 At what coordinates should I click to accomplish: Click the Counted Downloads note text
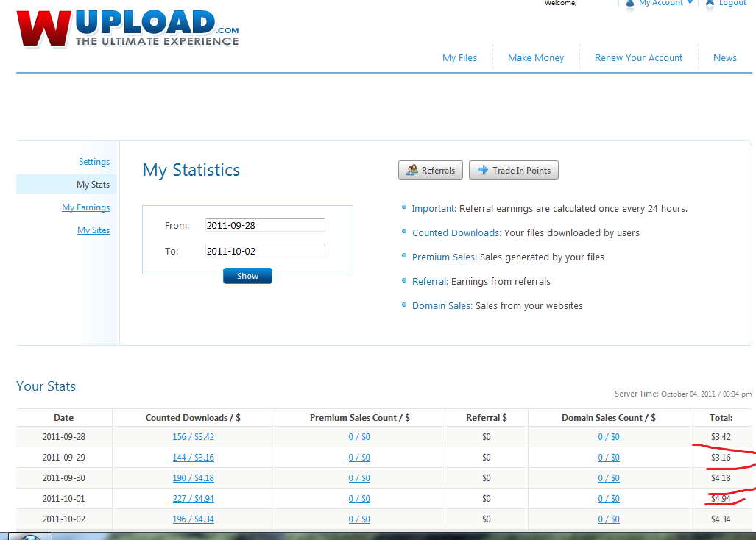(526, 233)
